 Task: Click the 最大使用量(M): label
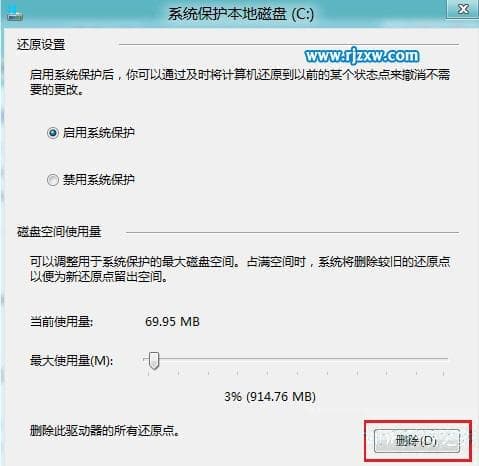pyautogui.click(x=71, y=360)
